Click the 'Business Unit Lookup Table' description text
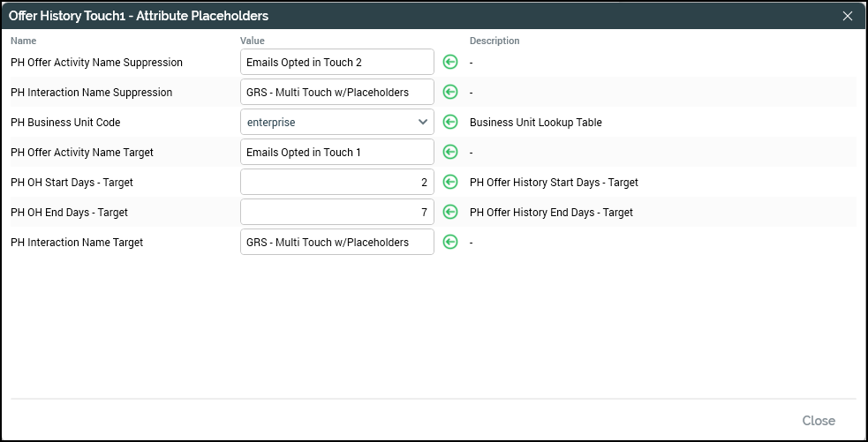The height and width of the screenshot is (442, 868). 535,123
